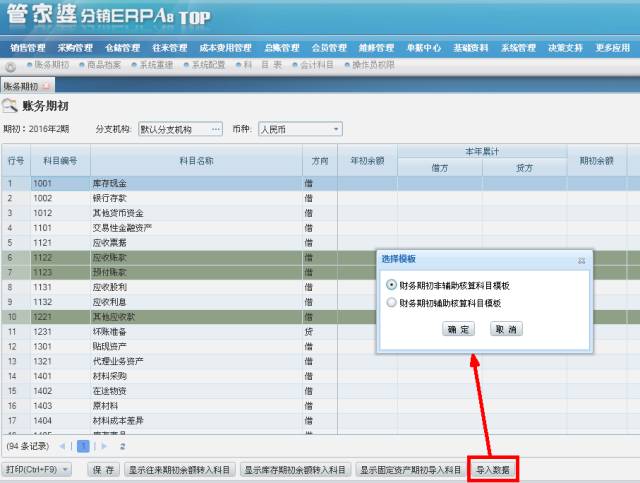Screen dimensions: 640x483
Task: Expand the 打印(Ctrl+F9) dropdown arrow
Action: [65, 469]
